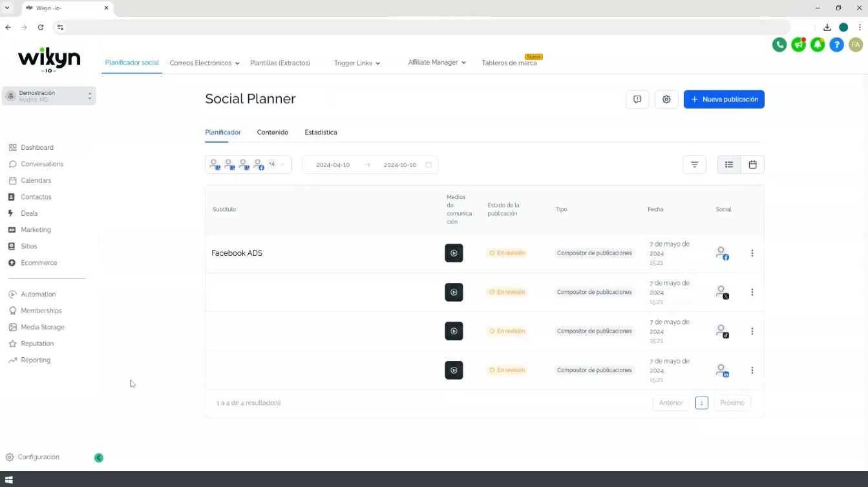Open the Windows Start menu

point(9,480)
